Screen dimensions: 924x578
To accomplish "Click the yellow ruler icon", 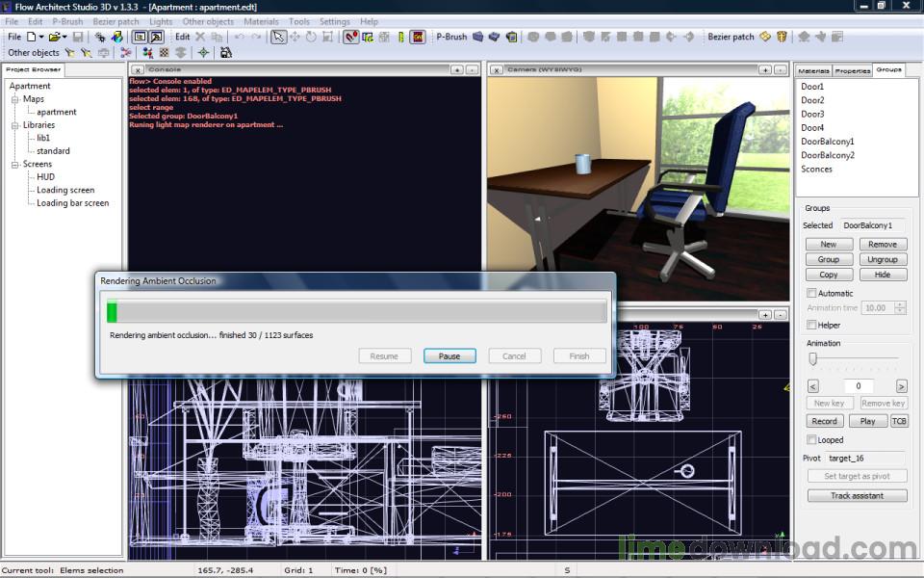I will [401, 37].
